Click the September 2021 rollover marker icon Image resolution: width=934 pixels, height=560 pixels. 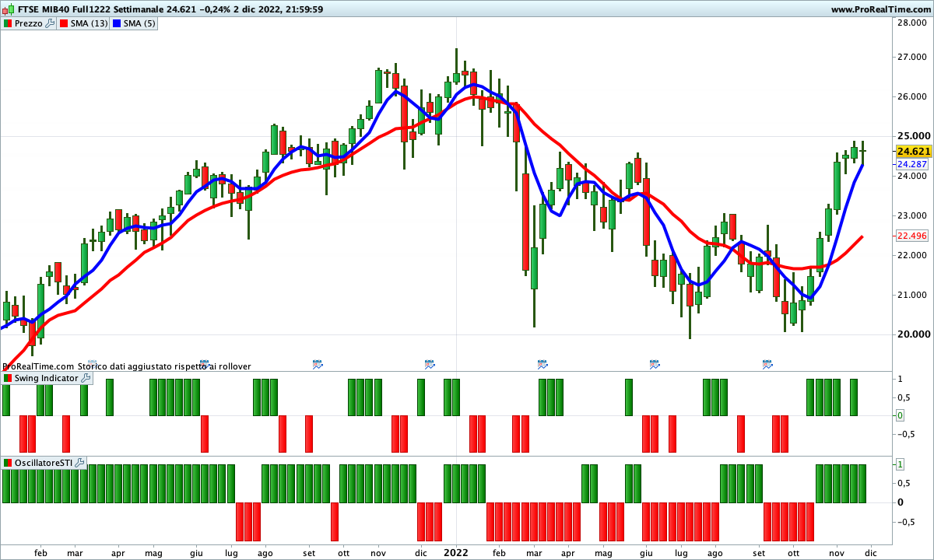(317, 363)
